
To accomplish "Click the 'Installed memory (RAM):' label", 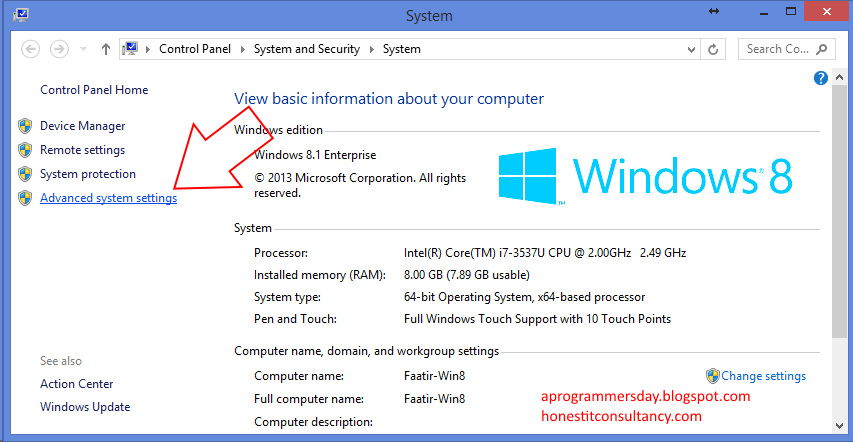I will click(320, 275).
